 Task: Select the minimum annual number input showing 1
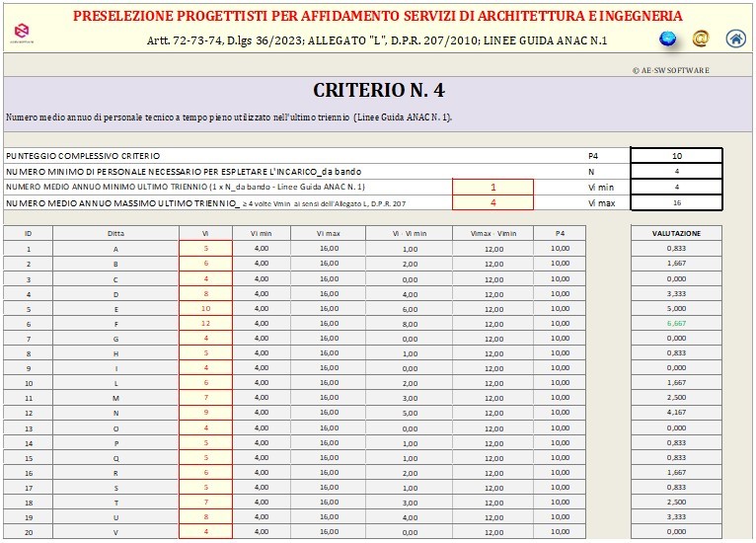click(492, 187)
